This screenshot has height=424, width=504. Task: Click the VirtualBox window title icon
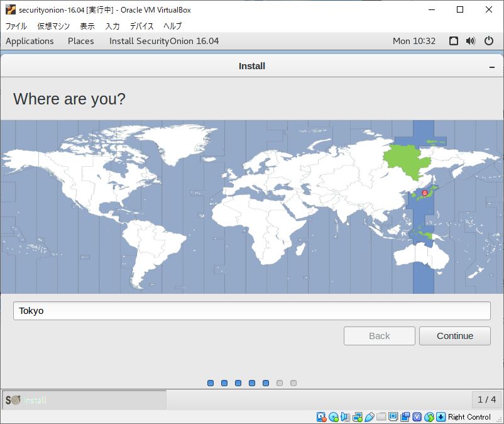tap(10, 9)
